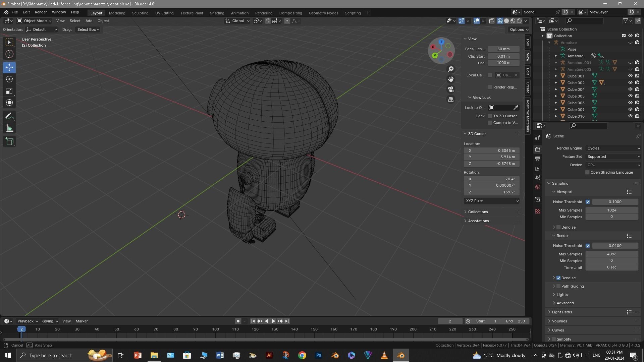Open the Add menu in viewport header
The height and width of the screenshot is (362, 644).
tap(89, 21)
